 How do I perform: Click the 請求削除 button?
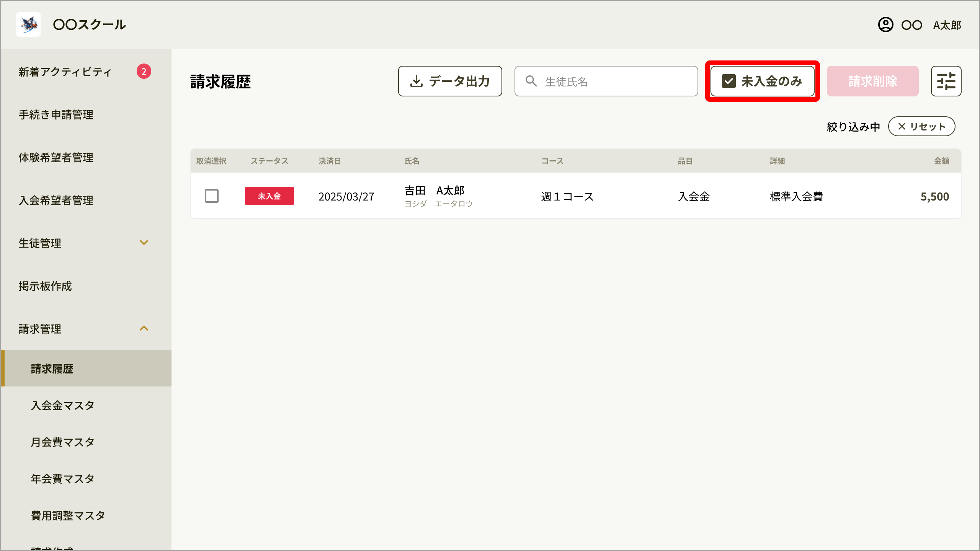tap(873, 81)
